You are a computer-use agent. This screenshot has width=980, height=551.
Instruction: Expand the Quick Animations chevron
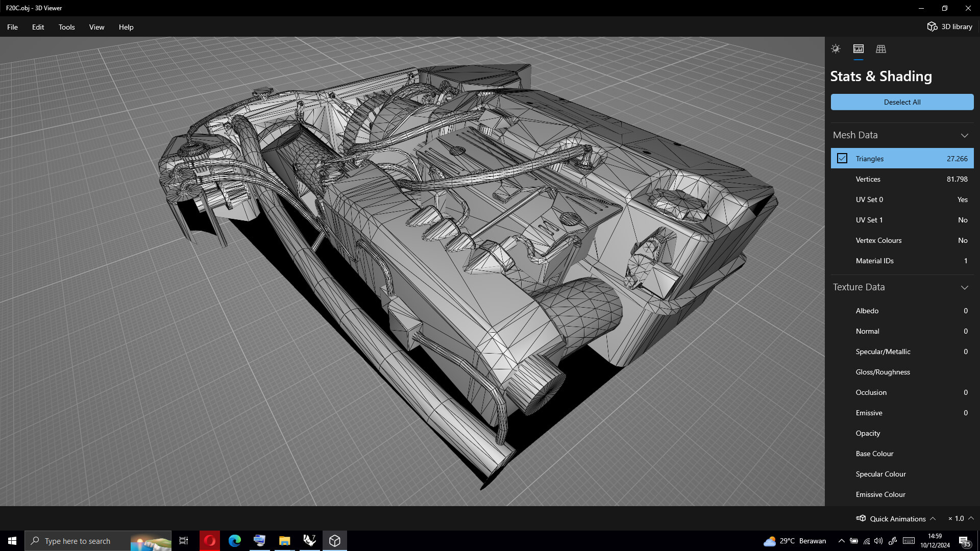coord(933,518)
